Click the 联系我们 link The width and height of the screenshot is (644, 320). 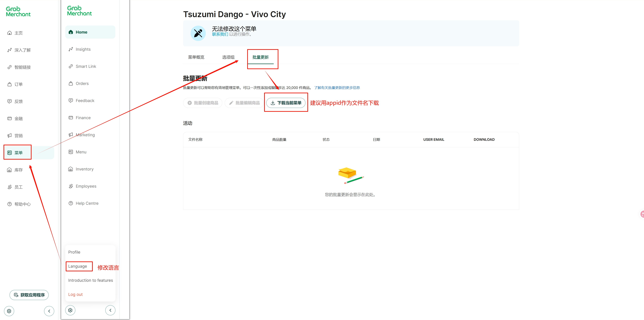[220, 34]
